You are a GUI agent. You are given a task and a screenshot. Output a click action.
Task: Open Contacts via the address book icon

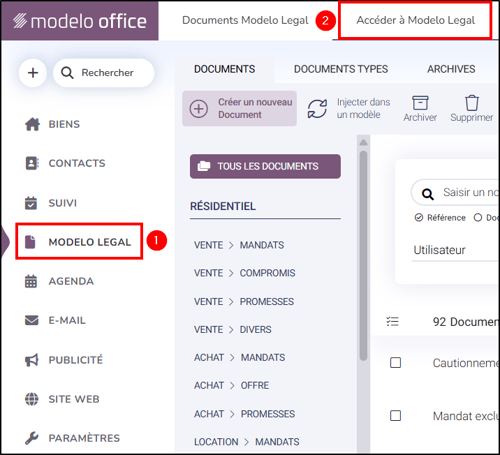pos(32,163)
